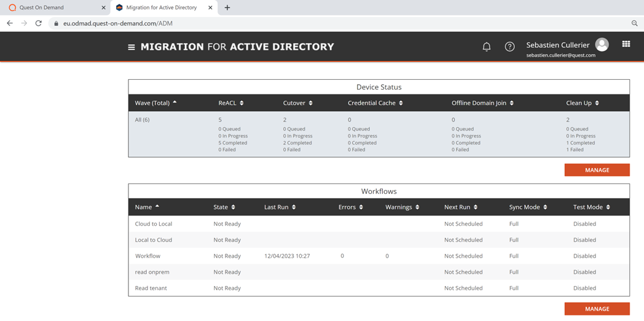Close the Quest On Demand tab

tap(103, 7)
